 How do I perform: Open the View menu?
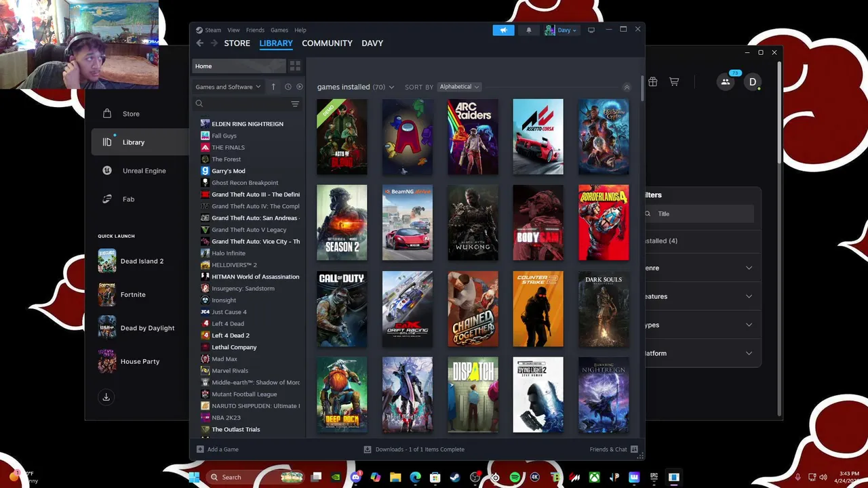(233, 30)
